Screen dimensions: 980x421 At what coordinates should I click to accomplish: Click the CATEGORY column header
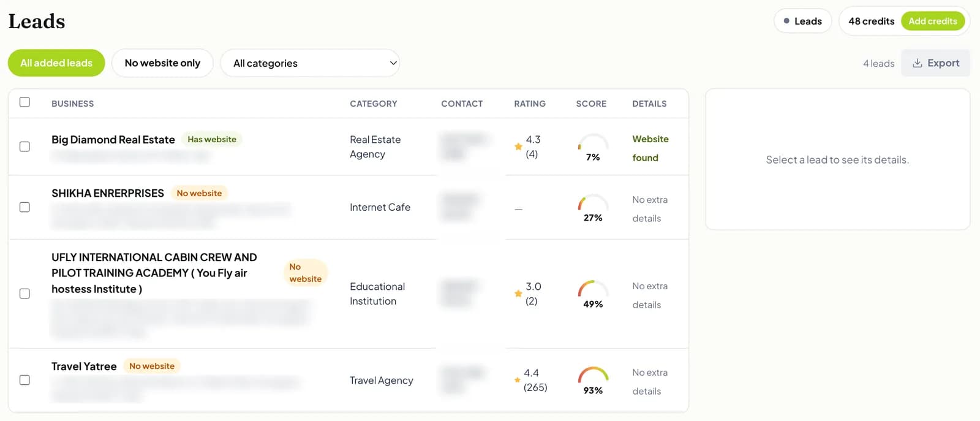point(374,104)
